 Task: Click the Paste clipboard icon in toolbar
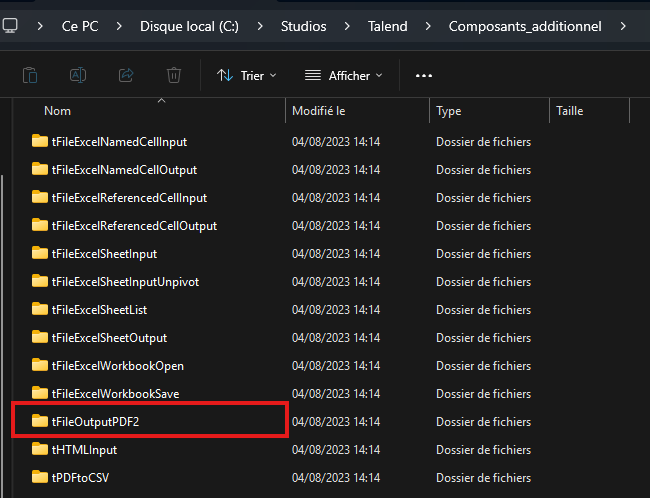(30, 75)
